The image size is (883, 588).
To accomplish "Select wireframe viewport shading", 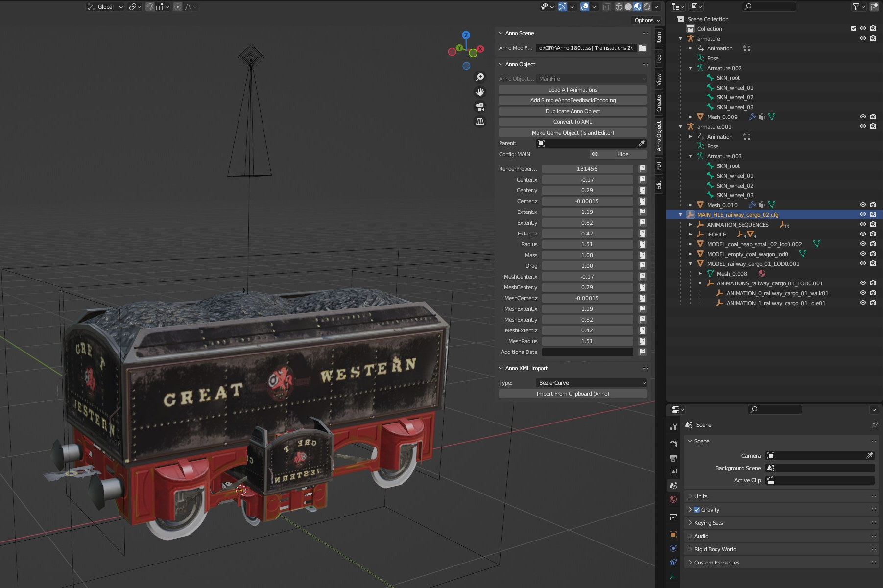I will point(619,7).
